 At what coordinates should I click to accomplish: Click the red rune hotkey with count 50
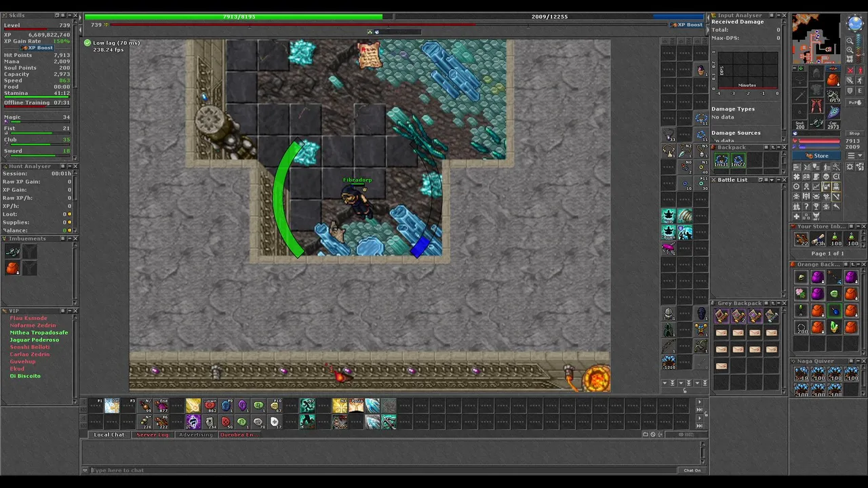click(225, 421)
